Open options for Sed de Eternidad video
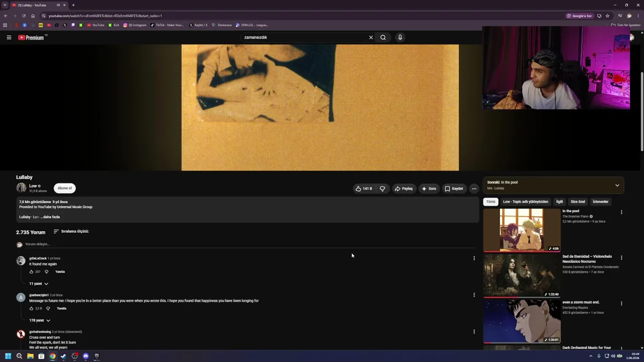This screenshot has width=644, height=362. pos(621,257)
